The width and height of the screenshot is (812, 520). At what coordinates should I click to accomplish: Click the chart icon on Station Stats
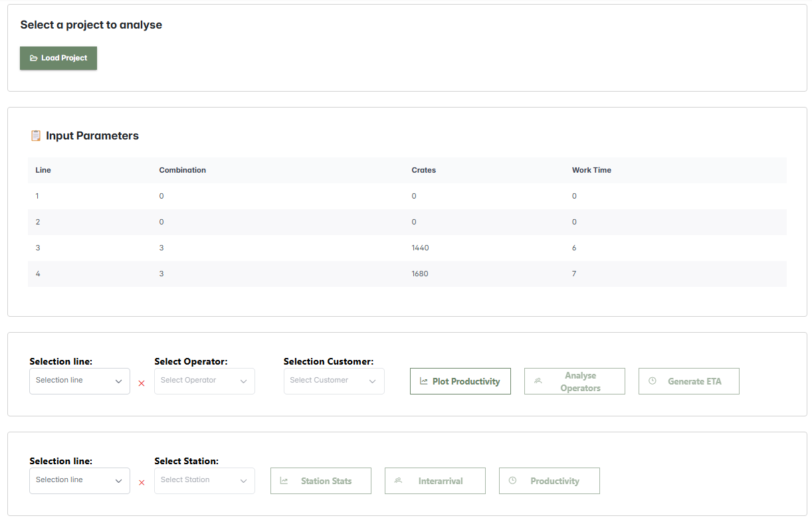click(x=284, y=481)
